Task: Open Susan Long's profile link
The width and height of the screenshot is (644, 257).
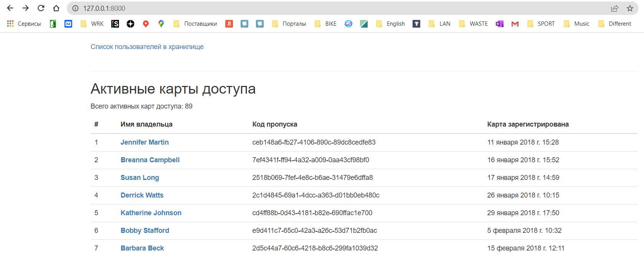Action: [140, 178]
